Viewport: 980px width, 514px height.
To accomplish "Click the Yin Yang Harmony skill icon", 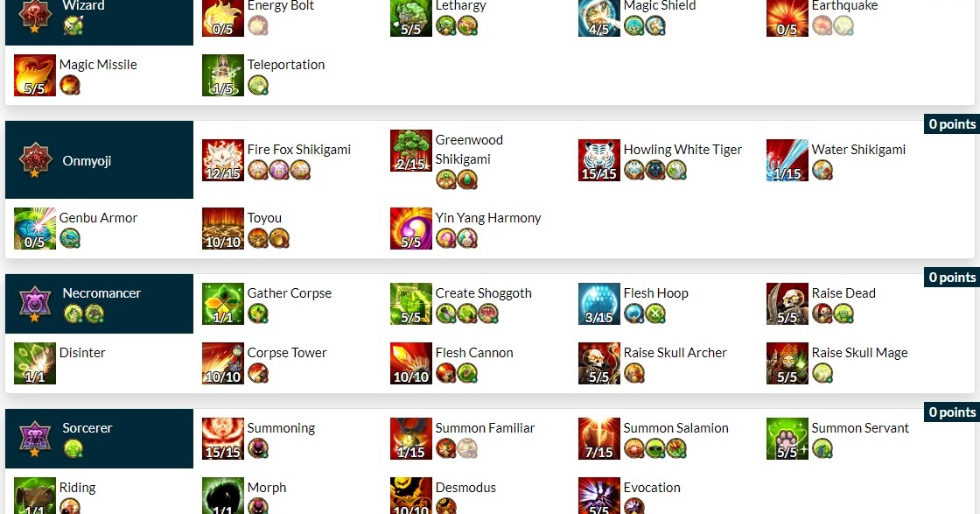I will point(411,229).
